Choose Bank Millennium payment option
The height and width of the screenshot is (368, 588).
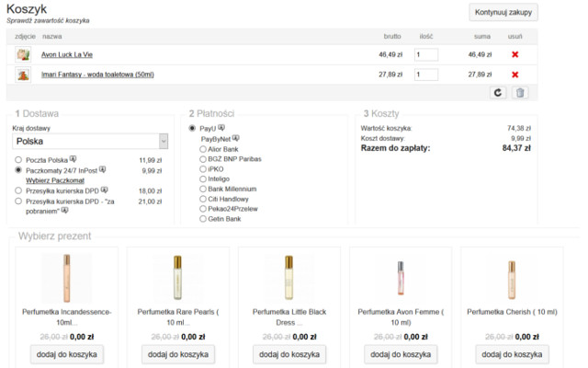[203, 189]
